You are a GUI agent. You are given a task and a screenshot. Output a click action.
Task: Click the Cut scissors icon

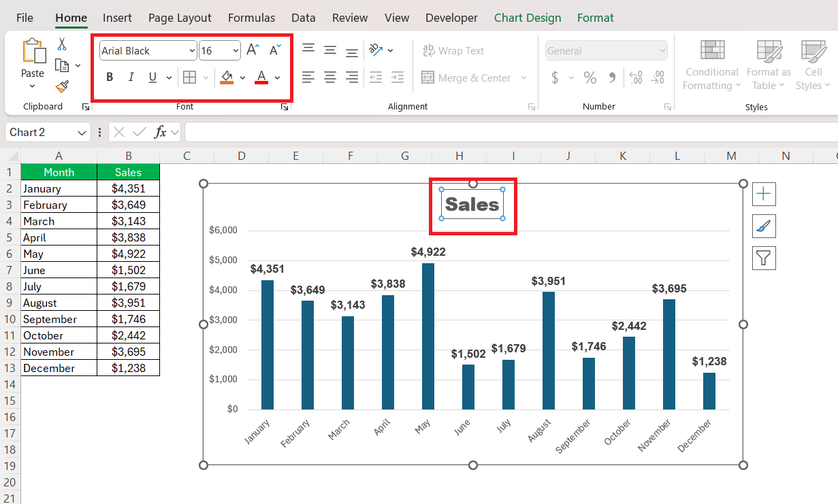(62, 44)
